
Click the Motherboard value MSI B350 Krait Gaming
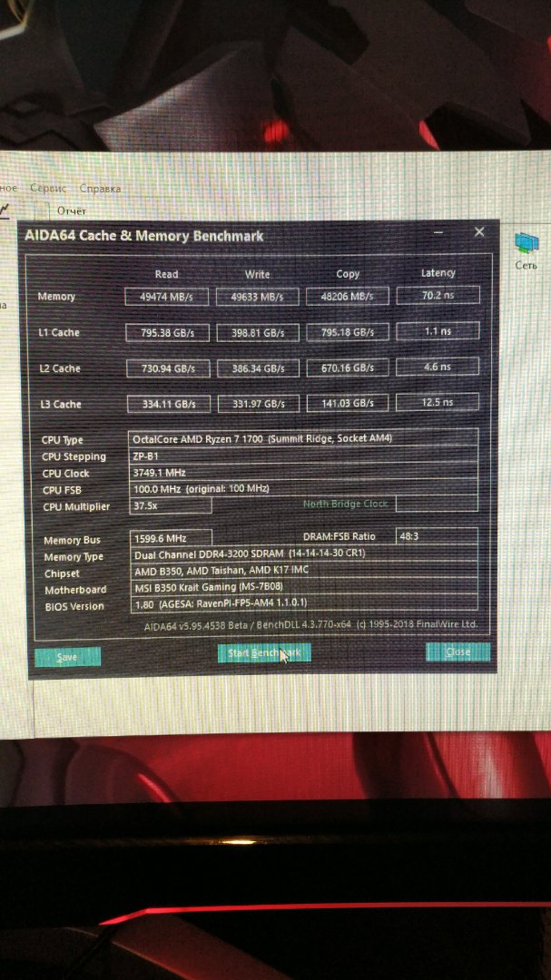[x=304, y=587]
